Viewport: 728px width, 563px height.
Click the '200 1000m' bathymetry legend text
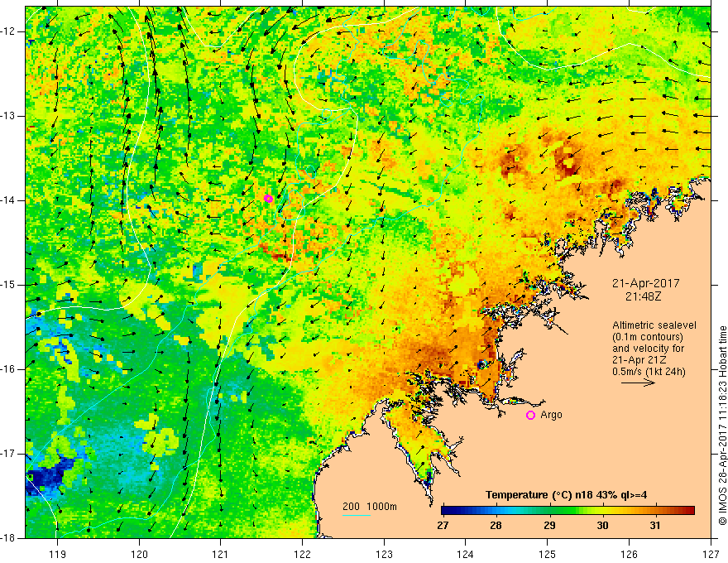[370, 507]
